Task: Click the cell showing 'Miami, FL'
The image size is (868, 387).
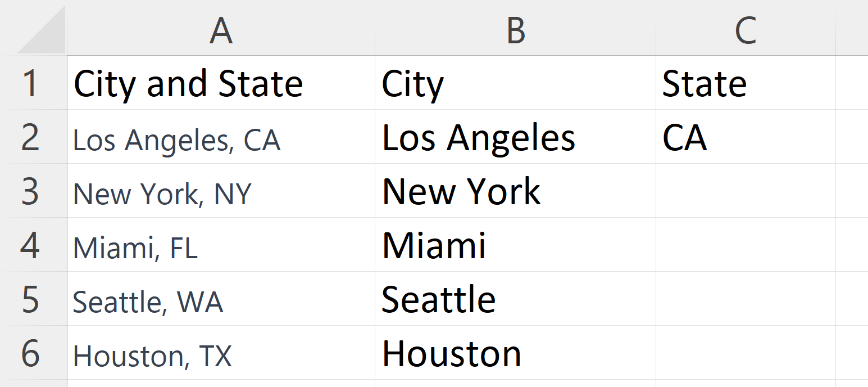Action: pos(221,246)
